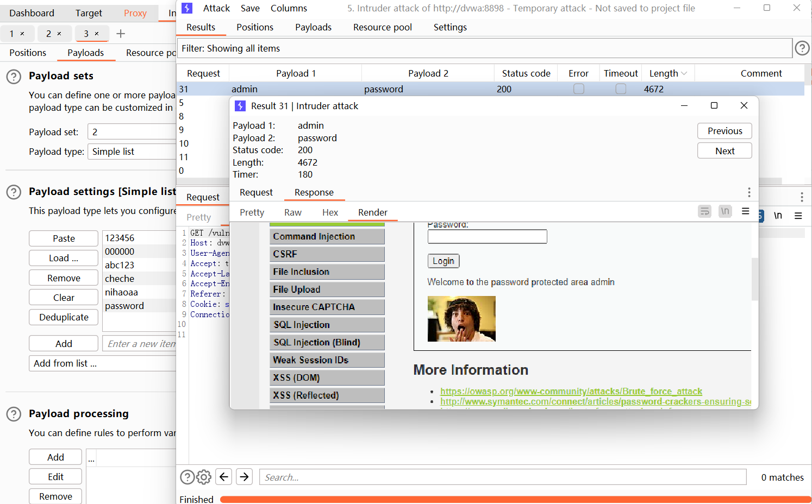Toggle show non-printable \n icon in Result window
The image size is (812, 504).
click(x=725, y=211)
